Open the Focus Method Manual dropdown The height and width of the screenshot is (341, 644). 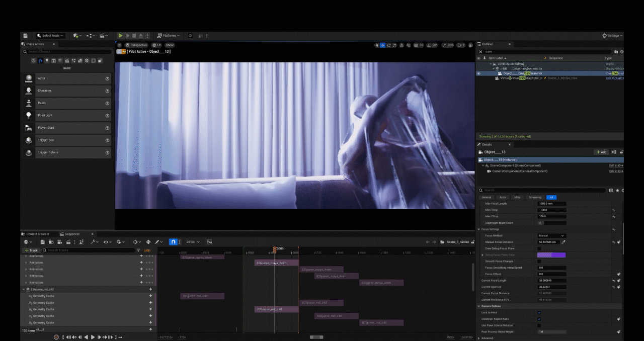pos(552,235)
